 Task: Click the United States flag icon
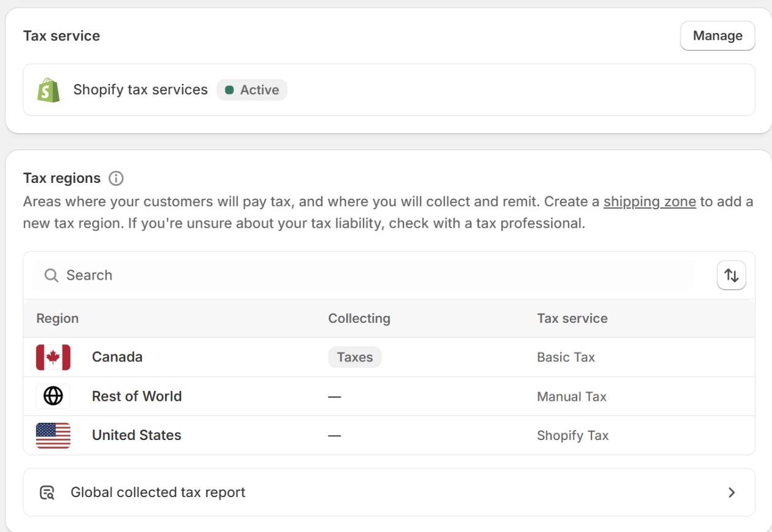tap(53, 436)
